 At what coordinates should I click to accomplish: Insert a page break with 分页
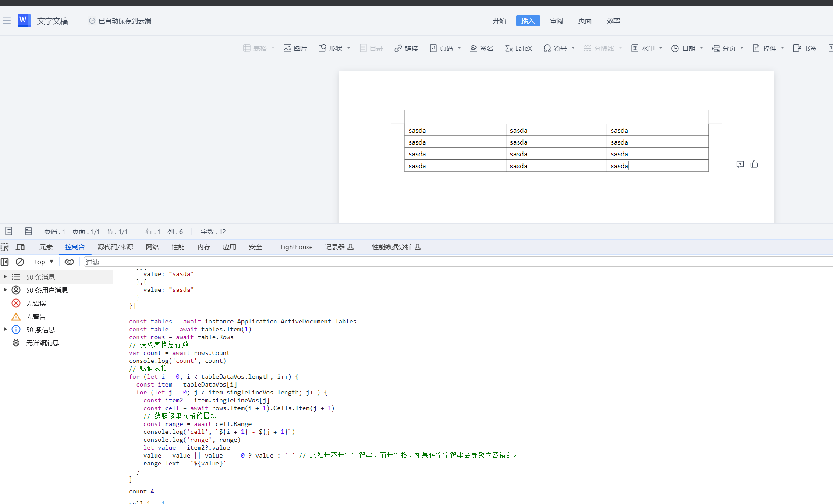pos(724,48)
